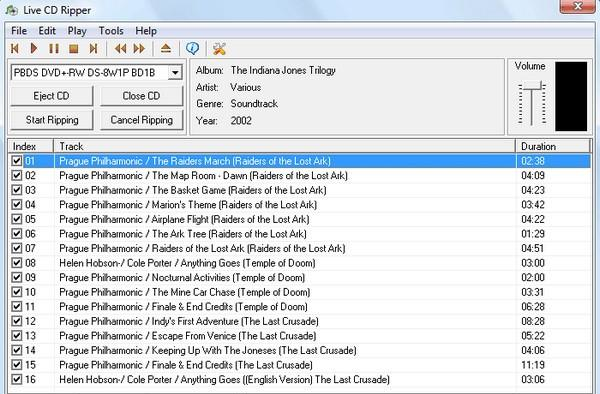Open the File menu
The height and width of the screenshot is (394, 600).
pyautogui.click(x=19, y=31)
